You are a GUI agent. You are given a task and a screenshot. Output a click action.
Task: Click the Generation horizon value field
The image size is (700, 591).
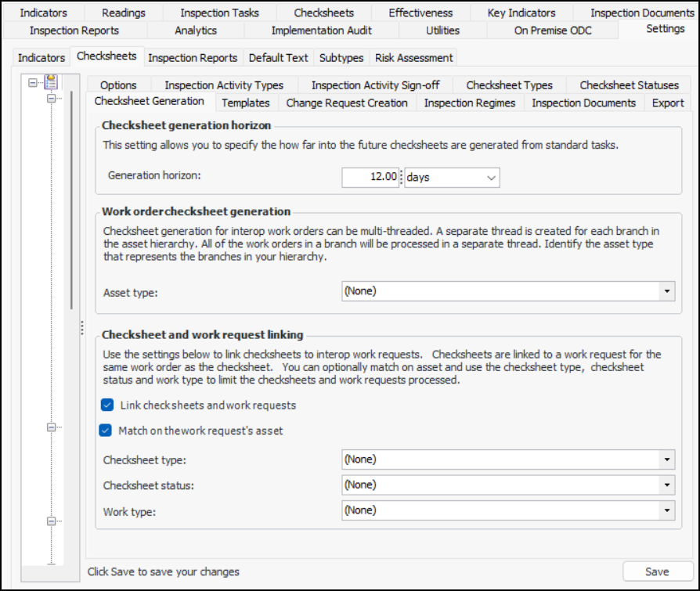[x=371, y=178]
